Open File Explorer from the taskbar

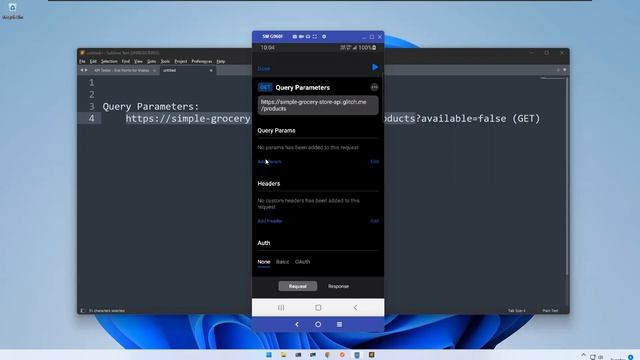tap(283, 355)
